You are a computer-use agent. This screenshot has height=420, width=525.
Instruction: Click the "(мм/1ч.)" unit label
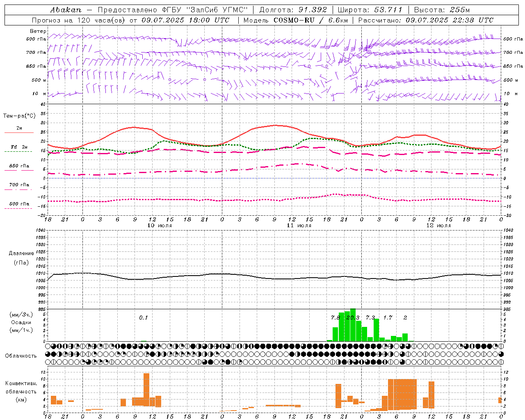[x=21, y=330]
